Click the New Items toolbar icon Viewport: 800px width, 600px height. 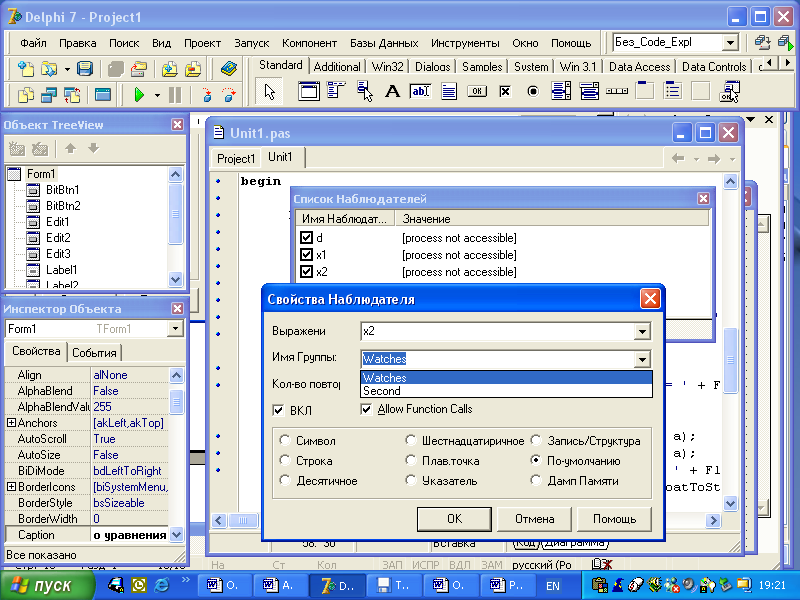(26, 68)
